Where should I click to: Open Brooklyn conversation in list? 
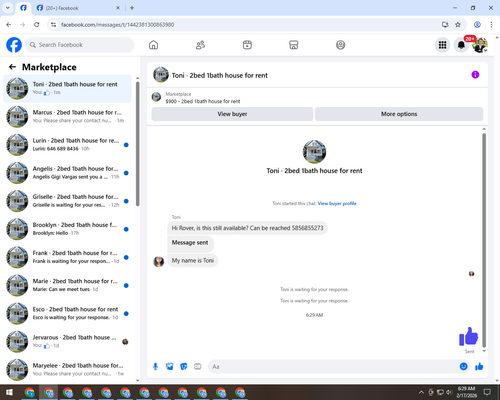tap(67, 229)
